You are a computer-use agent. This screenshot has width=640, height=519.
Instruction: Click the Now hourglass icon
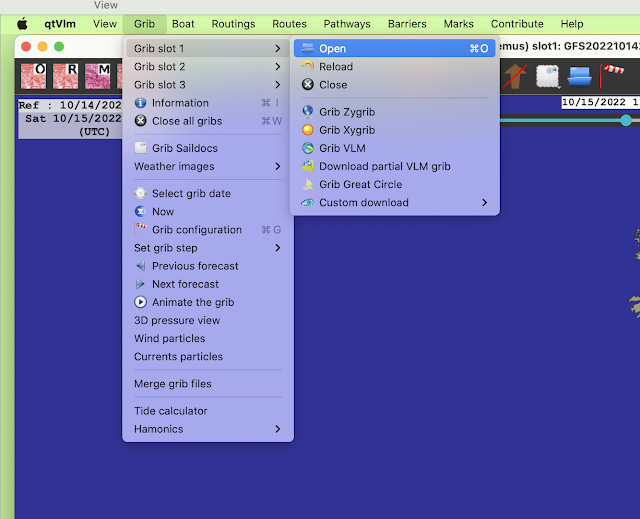(140, 211)
